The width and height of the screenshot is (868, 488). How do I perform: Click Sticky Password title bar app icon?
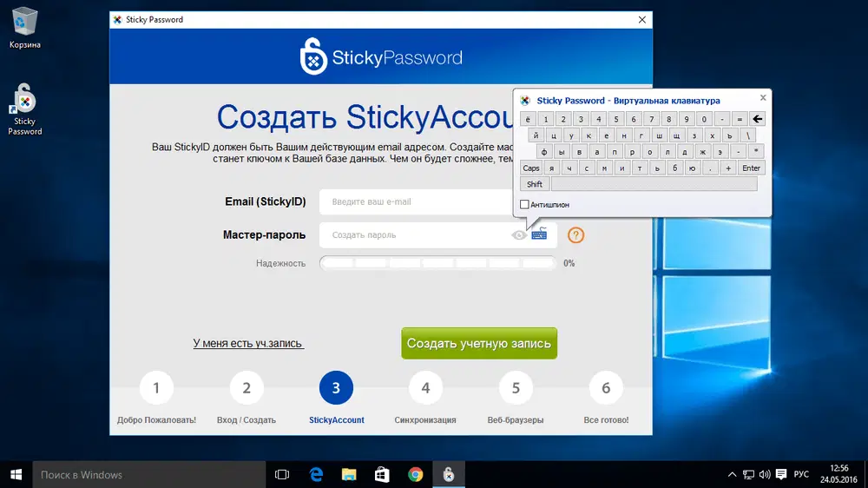(x=117, y=19)
